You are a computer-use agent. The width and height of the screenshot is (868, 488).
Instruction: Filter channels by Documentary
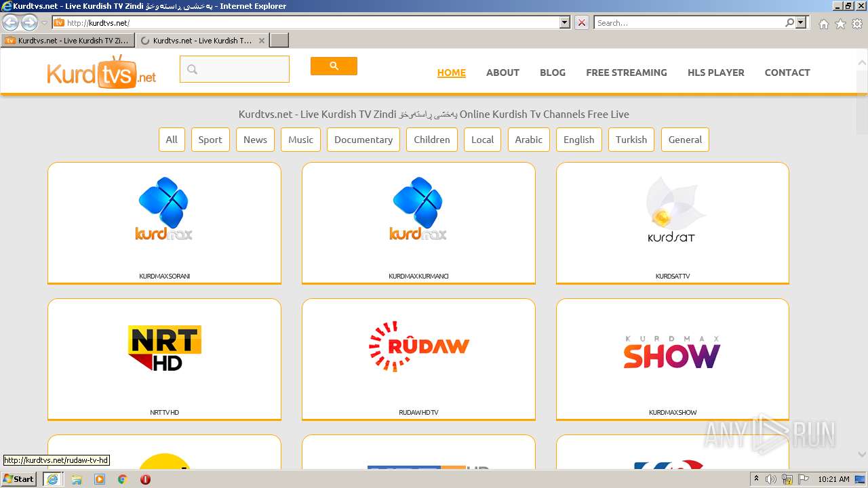coord(363,140)
